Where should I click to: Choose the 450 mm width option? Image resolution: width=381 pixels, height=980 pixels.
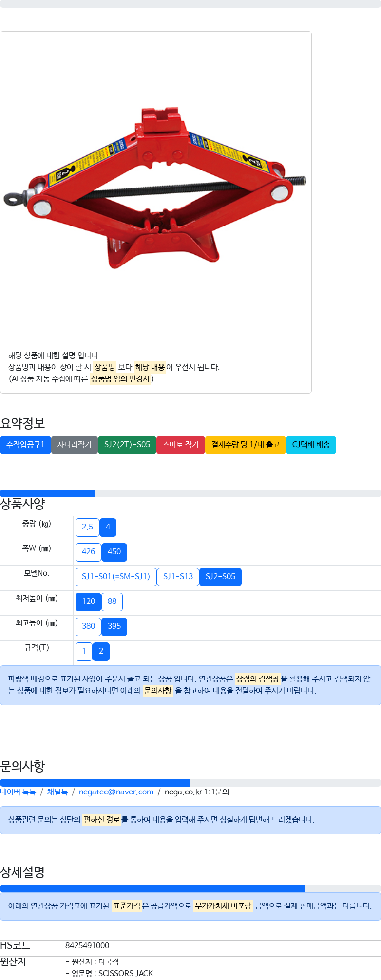click(x=114, y=552)
